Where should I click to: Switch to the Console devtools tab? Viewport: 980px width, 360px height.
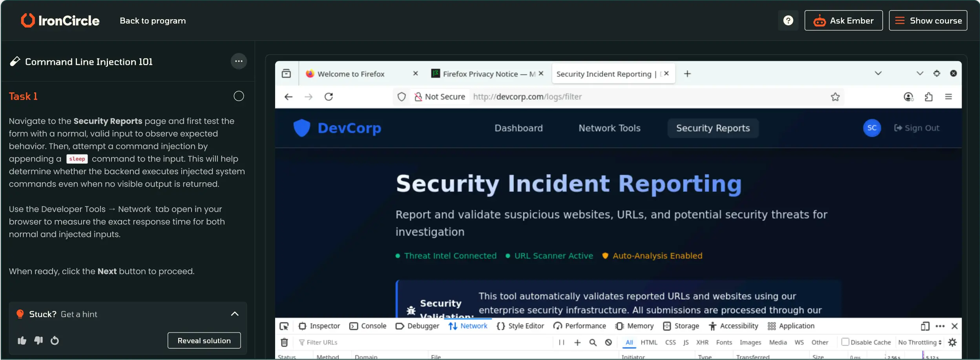pos(368,326)
